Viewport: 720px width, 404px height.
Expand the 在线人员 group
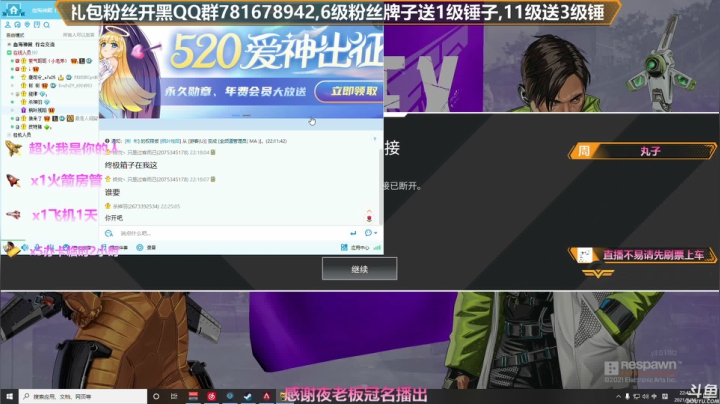click(9, 53)
